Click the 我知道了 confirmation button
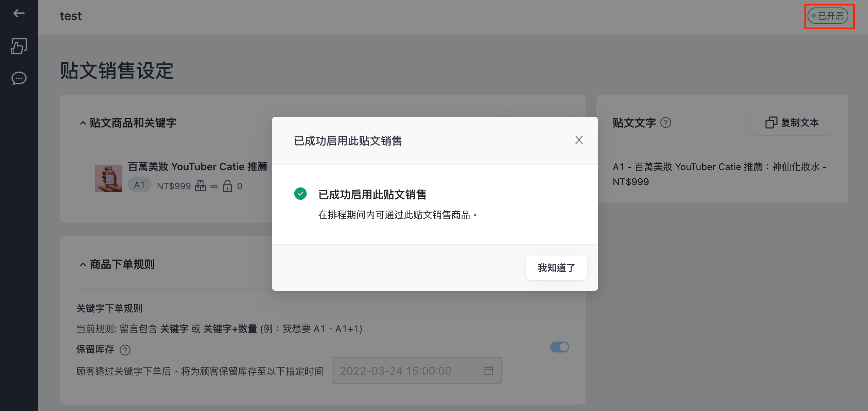The height and width of the screenshot is (411, 868). pos(556,268)
